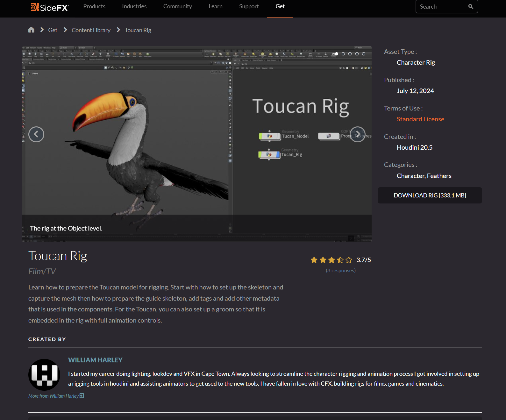Click the '3.7/5' rating value
Screen dimensions: 506x420
(x=364, y=260)
